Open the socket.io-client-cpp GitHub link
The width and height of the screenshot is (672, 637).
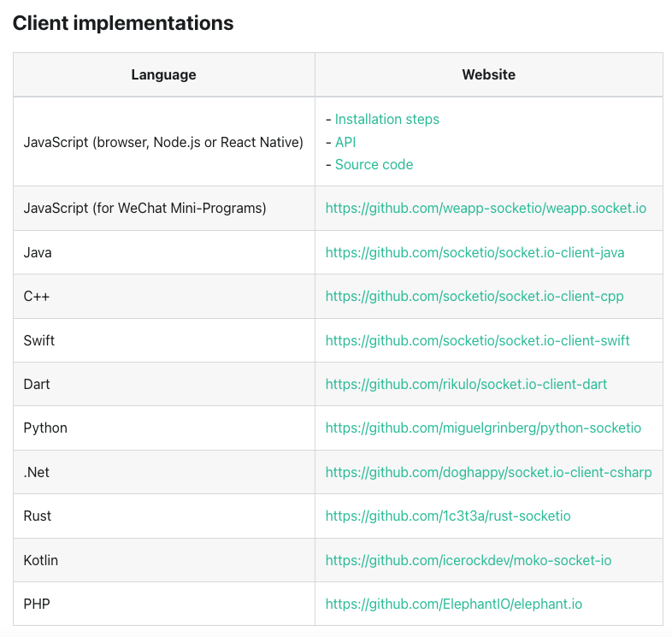[475, 297]
